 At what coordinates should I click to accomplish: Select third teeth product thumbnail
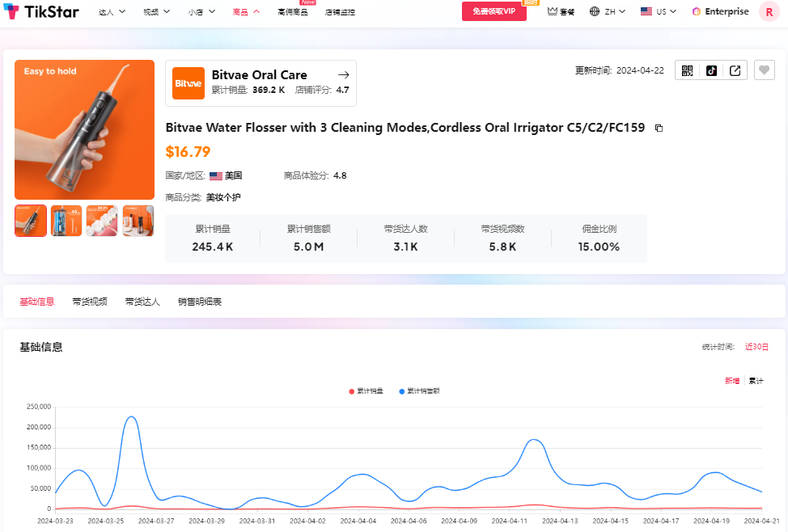pos(102,221)
